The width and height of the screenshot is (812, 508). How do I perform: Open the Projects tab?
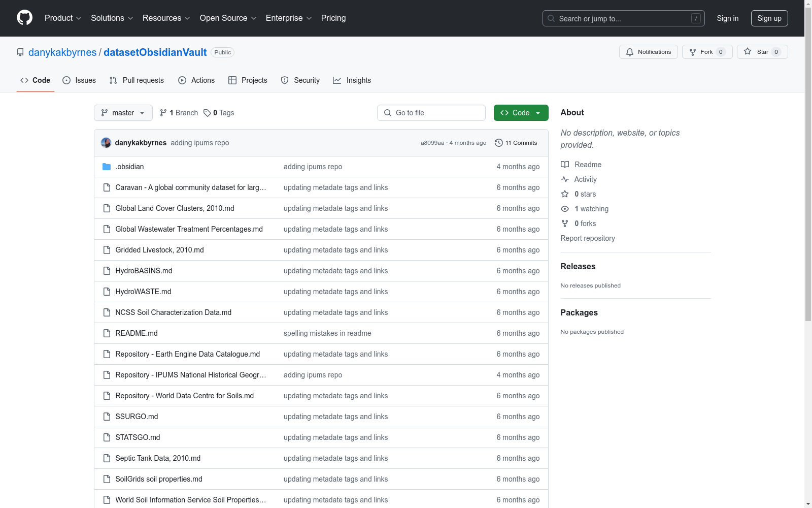click(x=248, y=80)
